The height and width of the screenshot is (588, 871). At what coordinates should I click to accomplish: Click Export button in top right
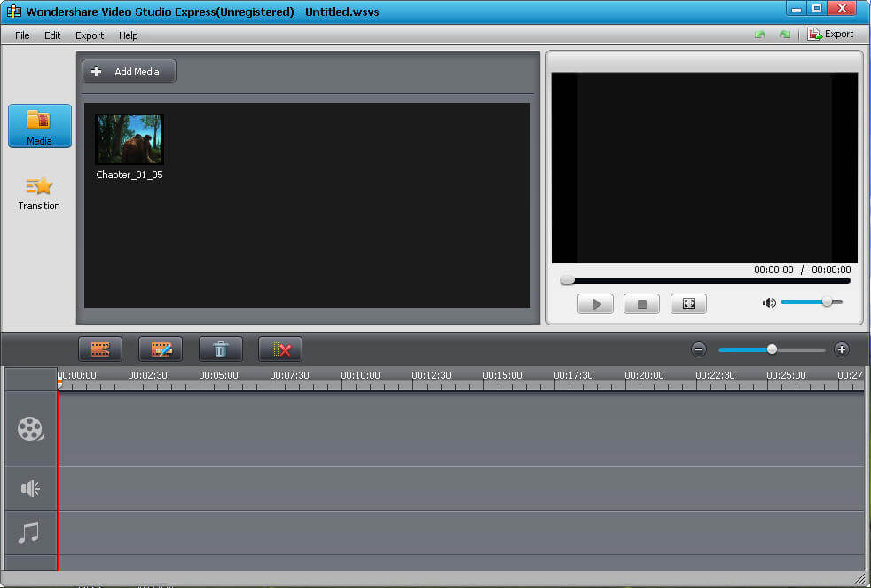(x=830, y=35)
